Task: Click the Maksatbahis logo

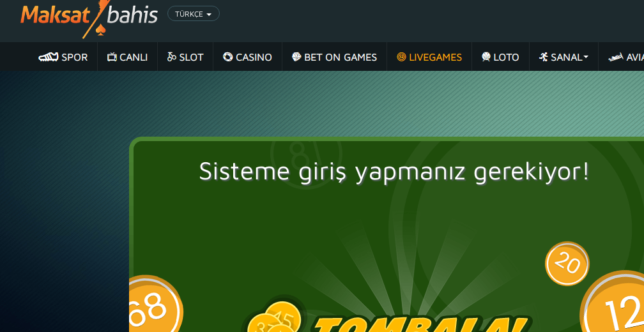Action: click(x=89, y=19)
